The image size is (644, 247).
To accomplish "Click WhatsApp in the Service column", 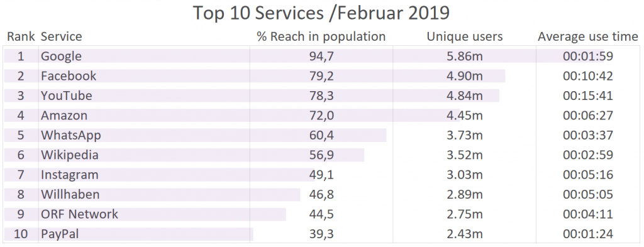I will point(71,135).
